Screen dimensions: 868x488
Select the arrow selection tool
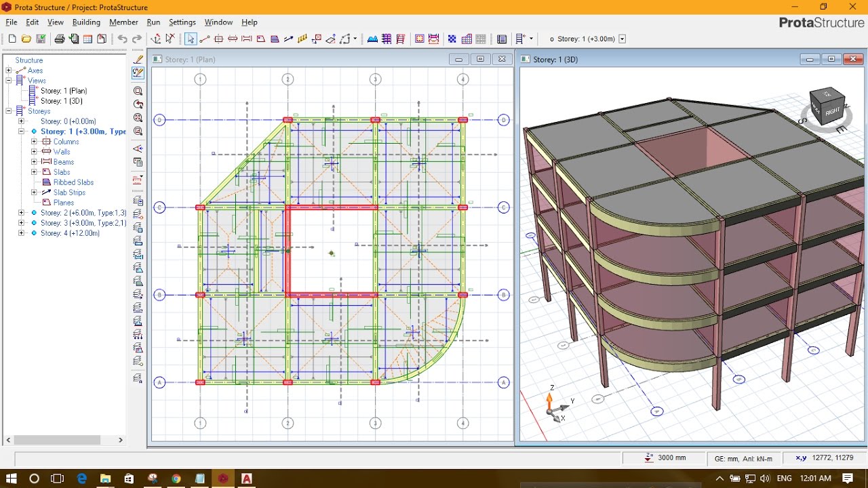tap(190, 39)
